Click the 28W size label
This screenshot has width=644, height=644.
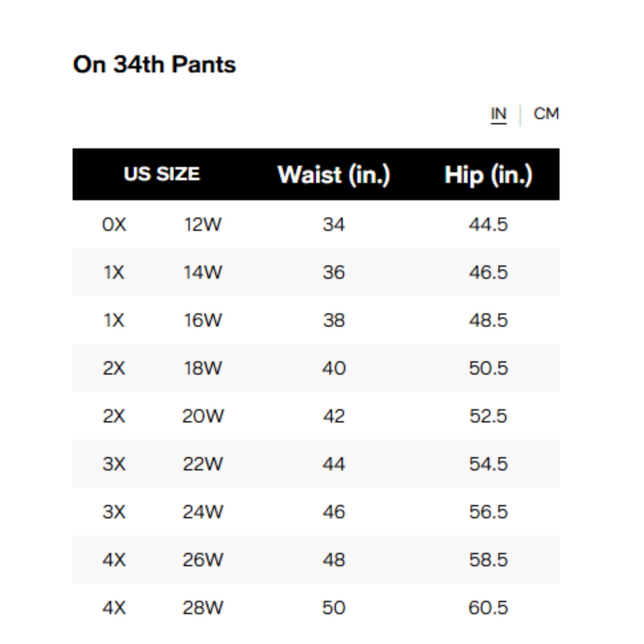(x=203, y=608)
